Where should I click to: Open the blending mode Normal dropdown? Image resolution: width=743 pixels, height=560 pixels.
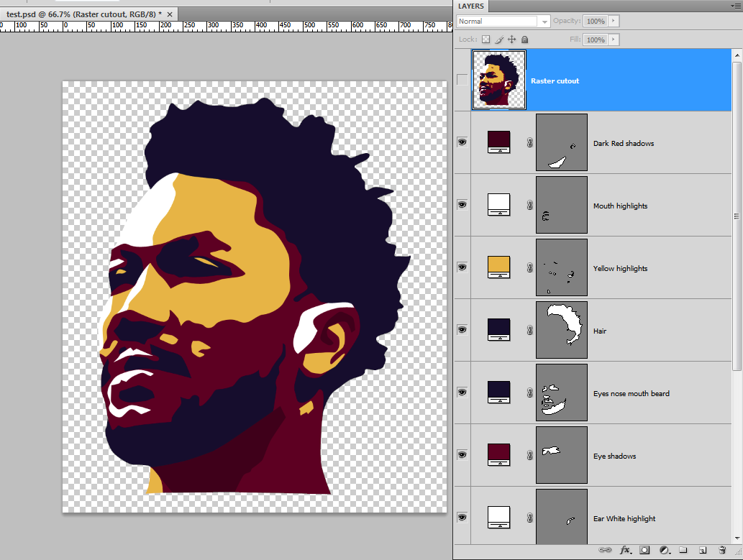tap(503, 22)
